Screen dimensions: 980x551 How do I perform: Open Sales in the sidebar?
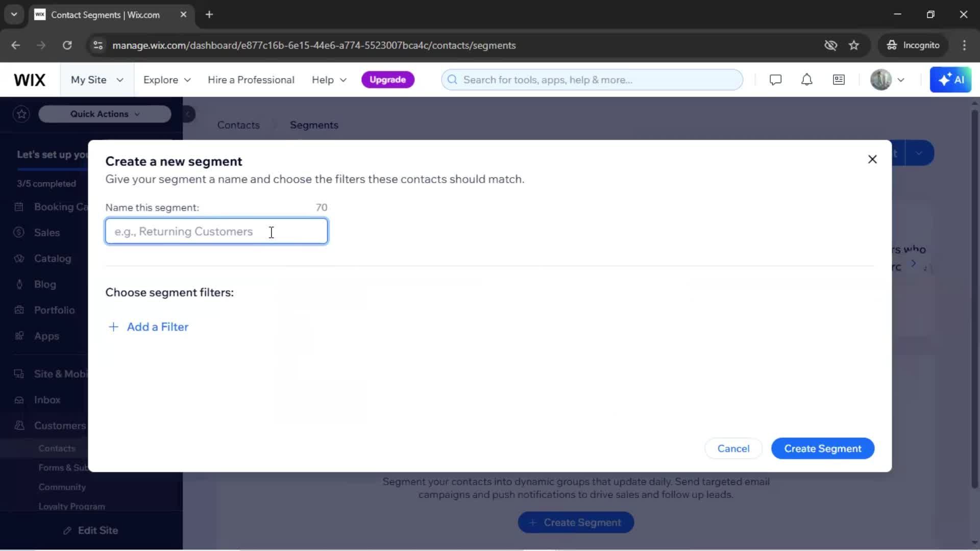click(47, 233)
